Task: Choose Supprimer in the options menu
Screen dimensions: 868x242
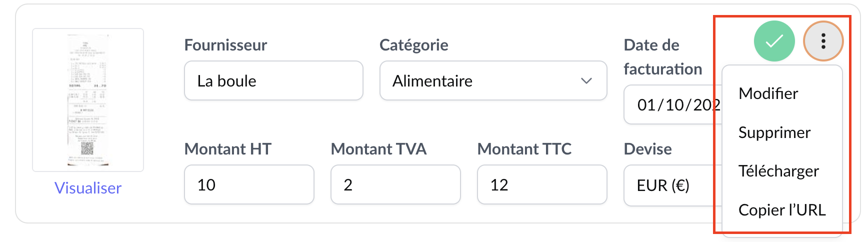Action: pos(774,132)
